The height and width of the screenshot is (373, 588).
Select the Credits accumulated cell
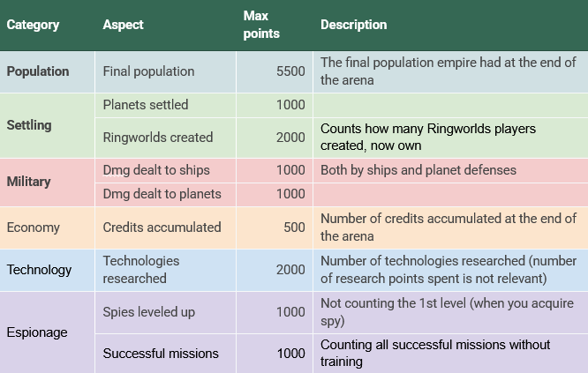(x=165, y=228)
